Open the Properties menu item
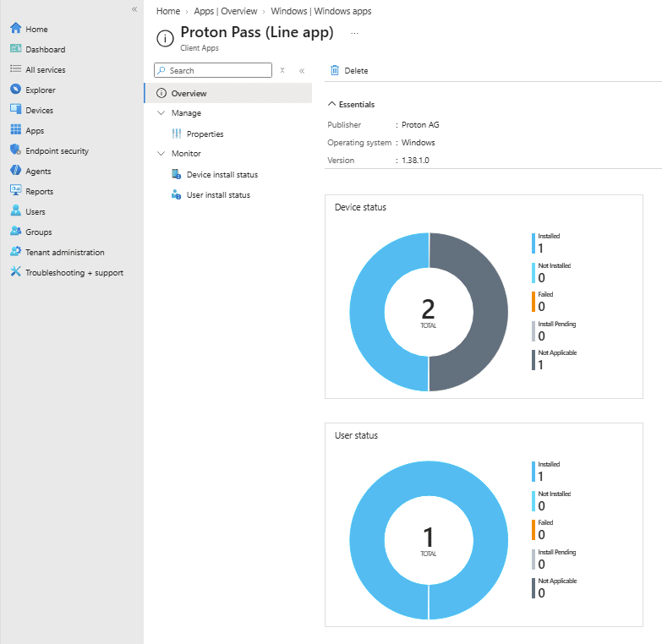Viewport: 662px width, 644px height. click(x=205, y=134)
